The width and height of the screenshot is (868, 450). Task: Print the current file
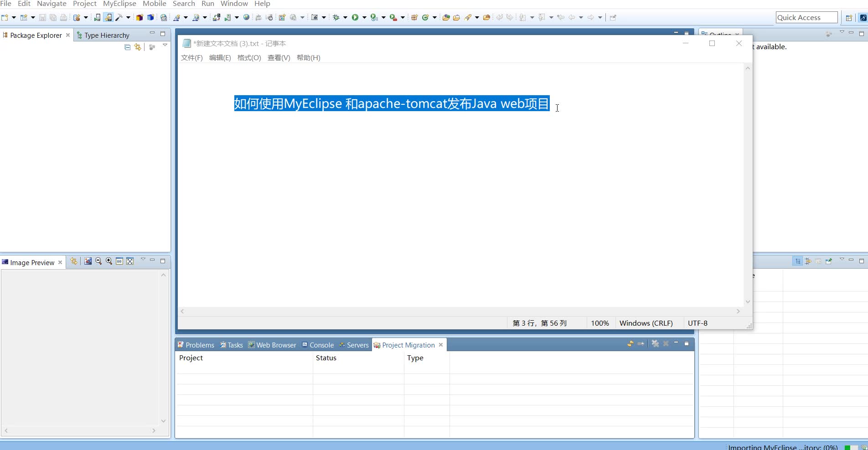[x=64, y=17]
